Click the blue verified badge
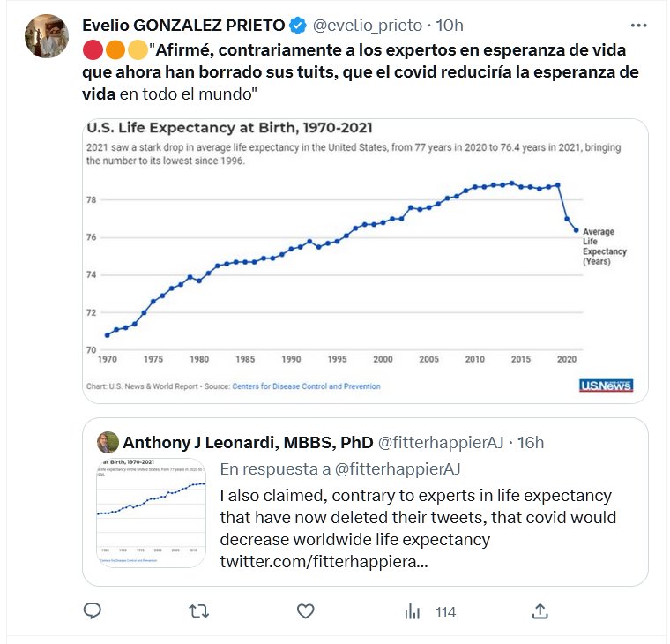This screenshot has height=644, width=670. click(299, 25)
